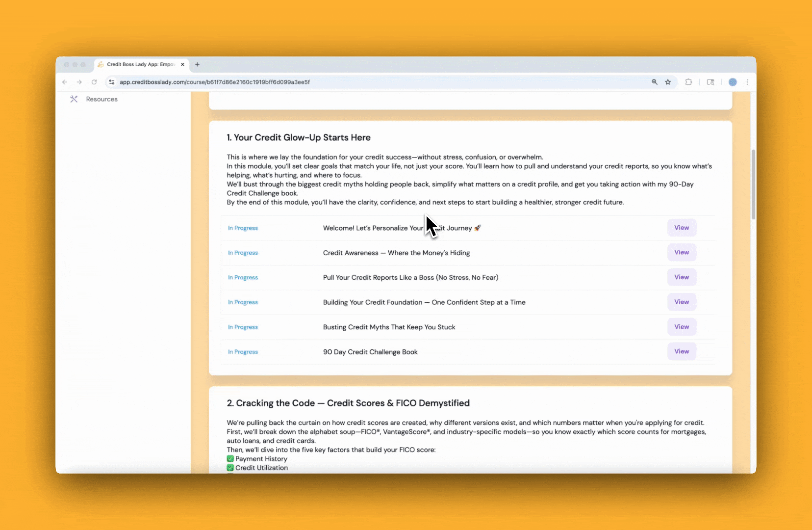This screenshot has width=812, height=530.
Task: Click the In Progress status on Welcome lesson
Action: tap(243, 228)
